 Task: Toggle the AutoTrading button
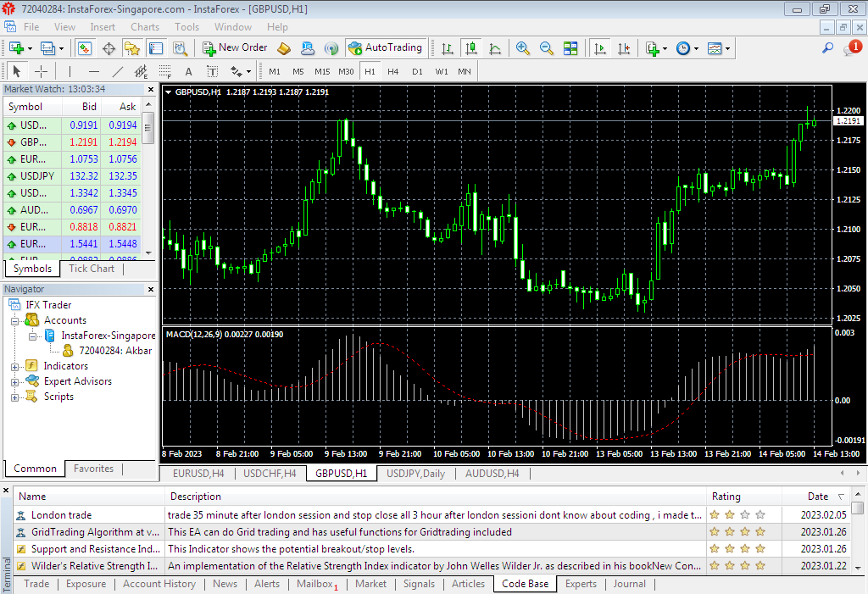(386, 48)
